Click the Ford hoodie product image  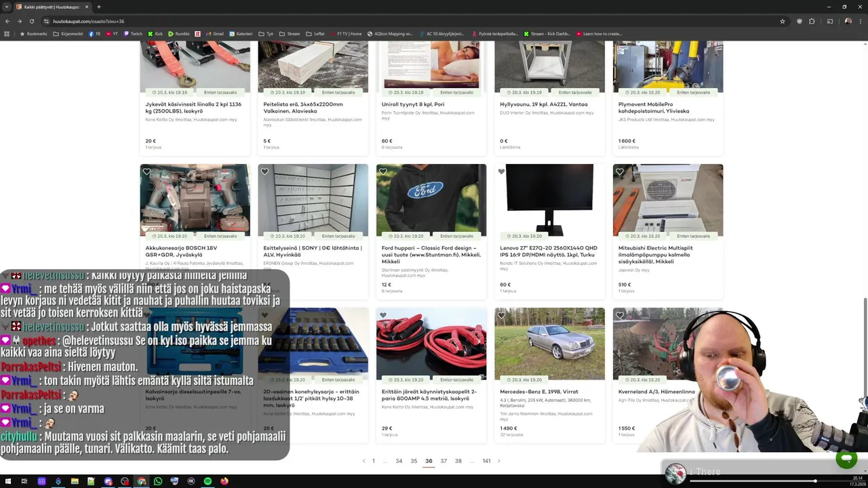tap(431, 200)
